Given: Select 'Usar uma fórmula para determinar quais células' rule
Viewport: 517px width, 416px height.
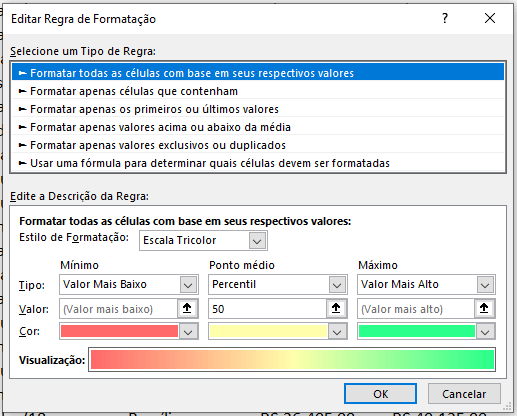Looking at the screenshot, I should (258, 163).
